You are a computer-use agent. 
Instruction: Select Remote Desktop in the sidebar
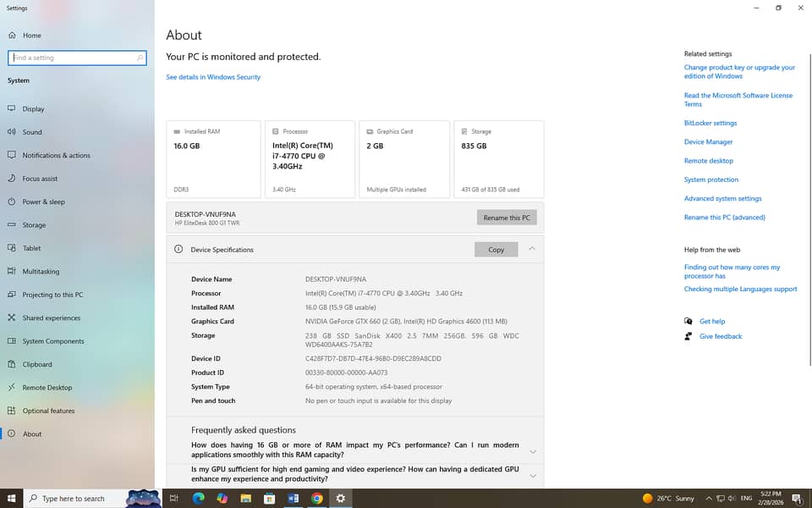[x=47, y=388]
